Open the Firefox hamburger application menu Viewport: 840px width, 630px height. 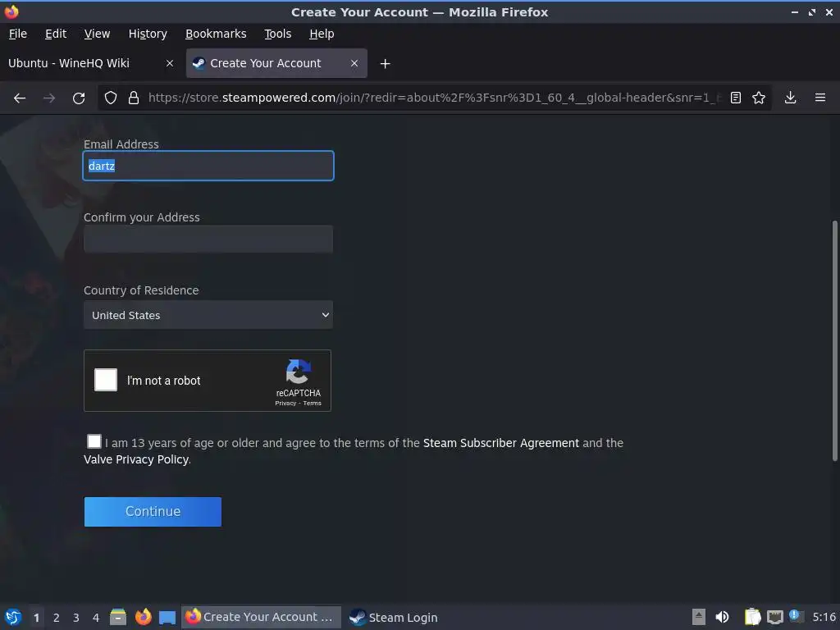tap(820, 98)
